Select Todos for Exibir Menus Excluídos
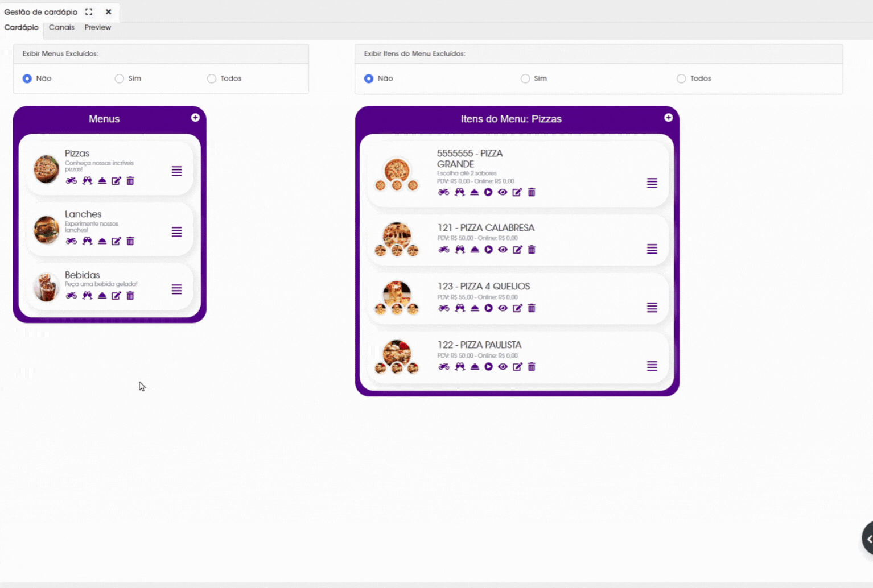This screenshot has width=873, height=588. (212, 78)
